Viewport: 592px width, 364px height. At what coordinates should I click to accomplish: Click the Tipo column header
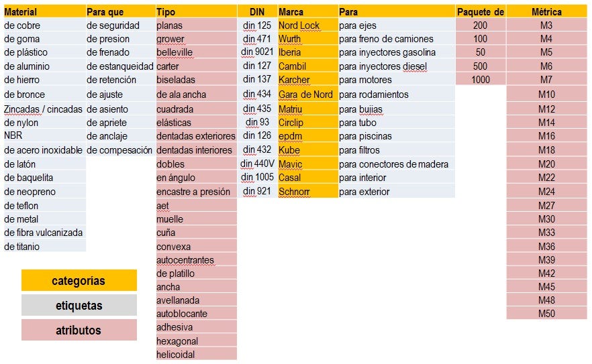pyautogui.click(x=196, y=11)
